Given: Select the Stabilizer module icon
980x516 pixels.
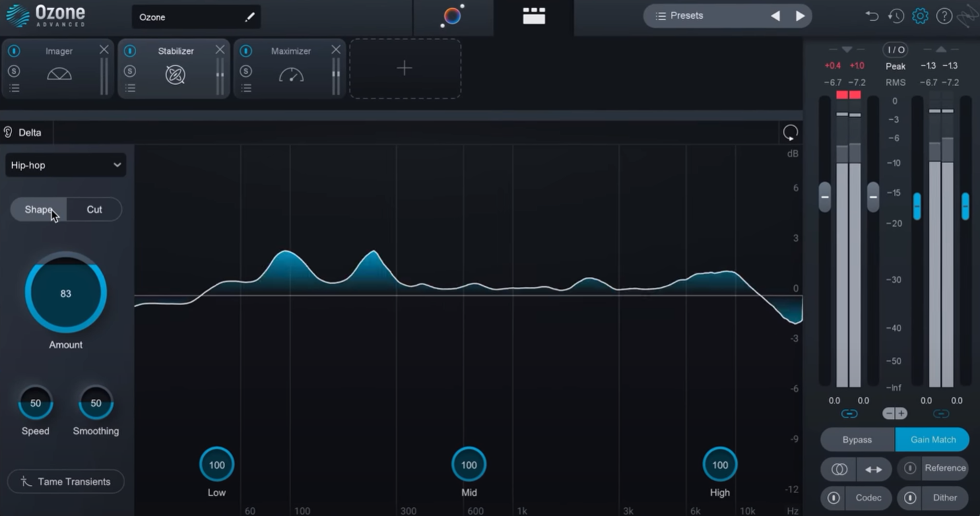Looking at the screenshot, I should [175, 75].
